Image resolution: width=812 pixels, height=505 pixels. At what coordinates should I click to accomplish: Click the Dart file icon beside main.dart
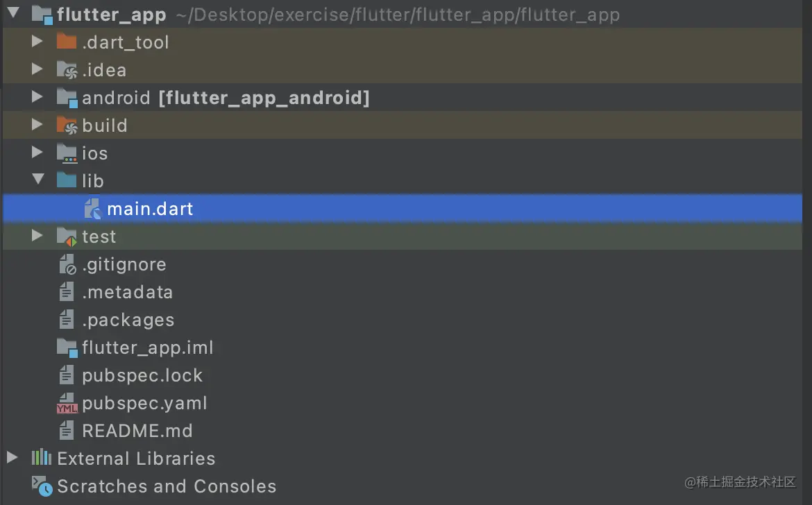pyautogui.click(x=92, y=209)
